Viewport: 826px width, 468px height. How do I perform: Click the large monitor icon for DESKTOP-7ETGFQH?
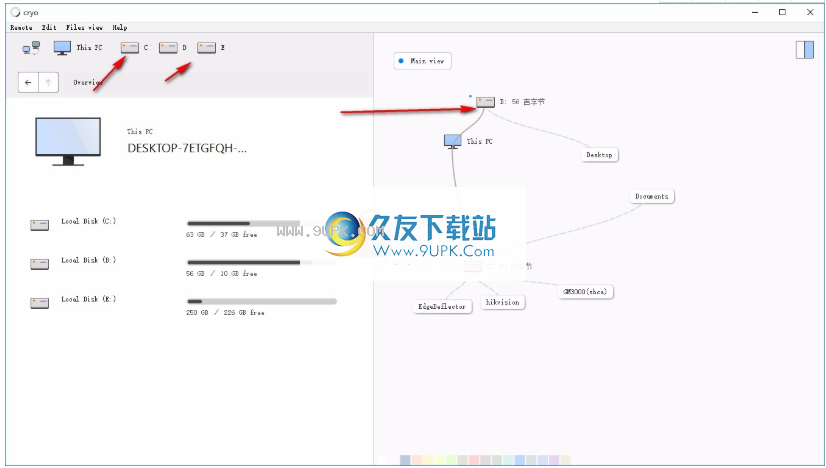point(68,141)
